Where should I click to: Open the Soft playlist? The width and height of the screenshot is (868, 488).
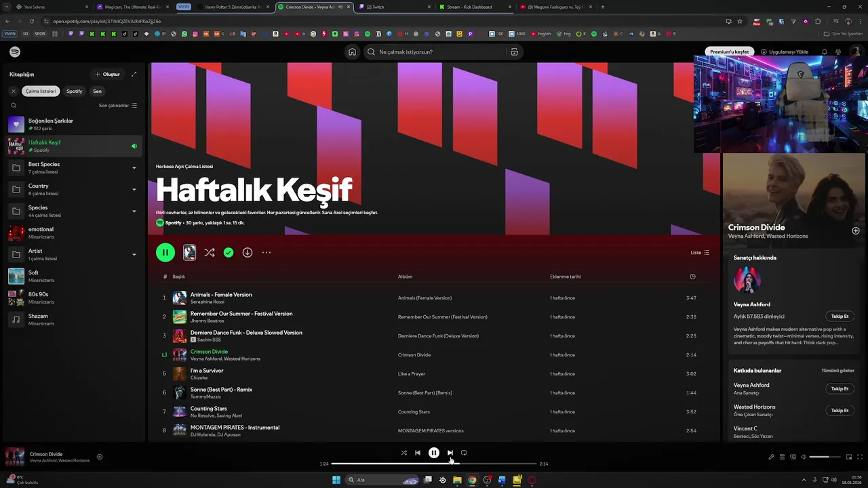[x=73, y=277]
